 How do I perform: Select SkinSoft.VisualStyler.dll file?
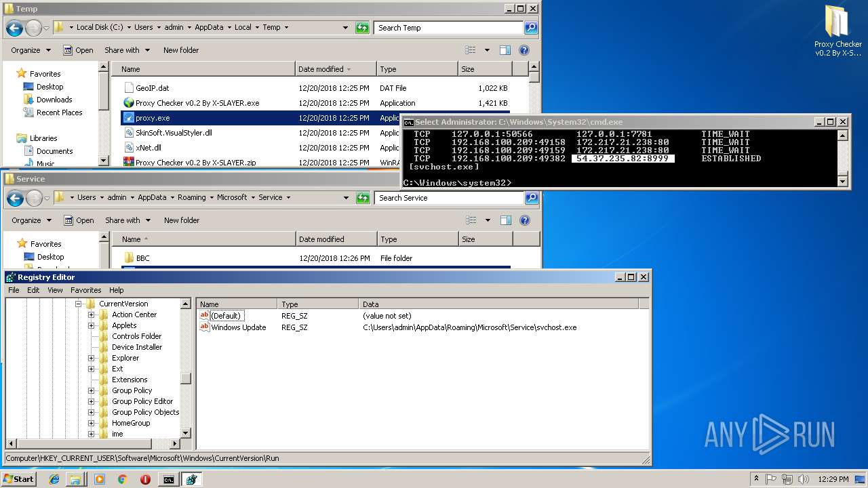[x=174, y=133]
